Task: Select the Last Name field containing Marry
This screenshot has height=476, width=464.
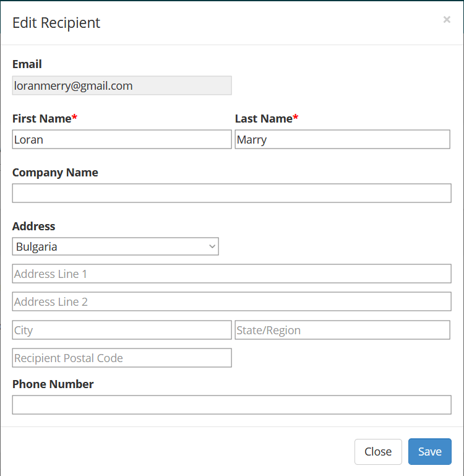Action: 342,139
